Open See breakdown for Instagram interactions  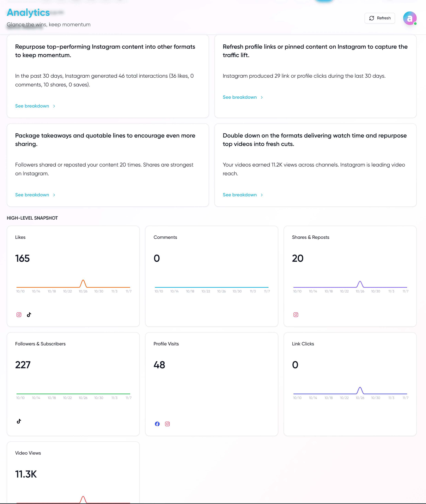pos(32,106)
